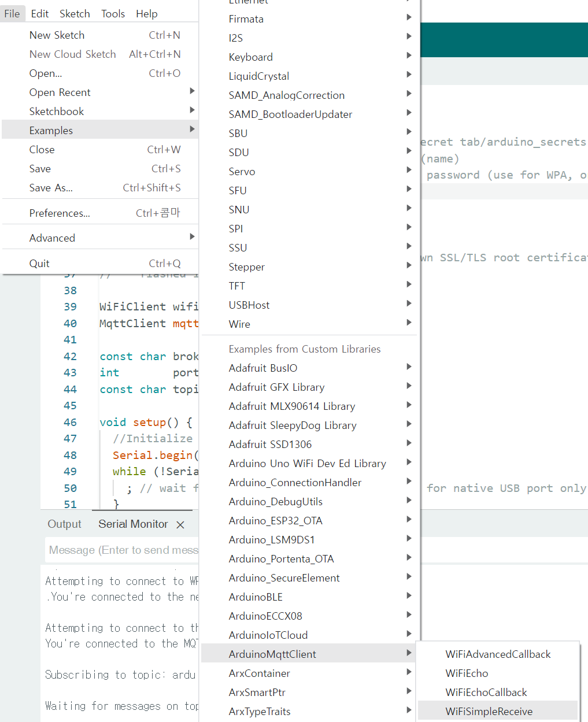Choose Quit from File menu
This screenshot has height=722, width=588.
coord(100,264)
